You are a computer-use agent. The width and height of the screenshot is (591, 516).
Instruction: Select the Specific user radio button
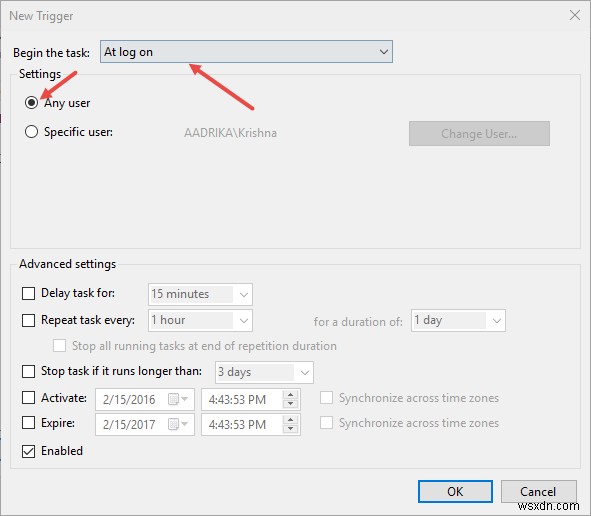(x=31, y=132)
